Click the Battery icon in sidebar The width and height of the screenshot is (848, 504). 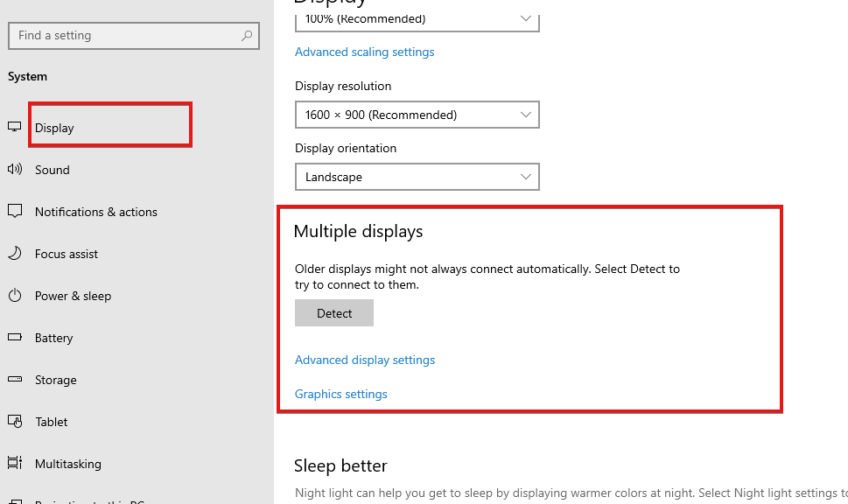[x=14, y=338]
